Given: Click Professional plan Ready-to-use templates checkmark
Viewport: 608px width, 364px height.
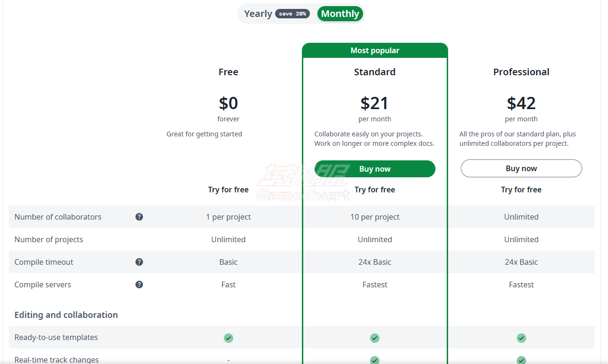Looking at the screenshot, I should [x=521, y=338].
